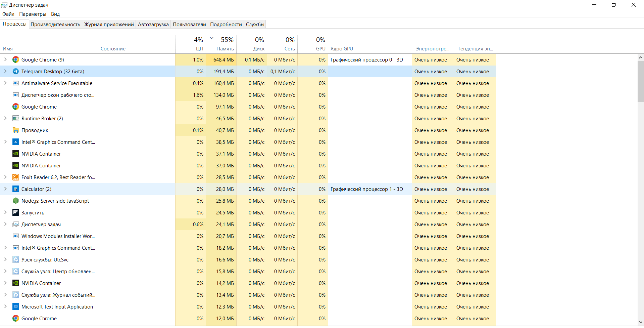Click the 191,4 МБ Telegram memory value
The image size is (644, 328).
(224, 72)
